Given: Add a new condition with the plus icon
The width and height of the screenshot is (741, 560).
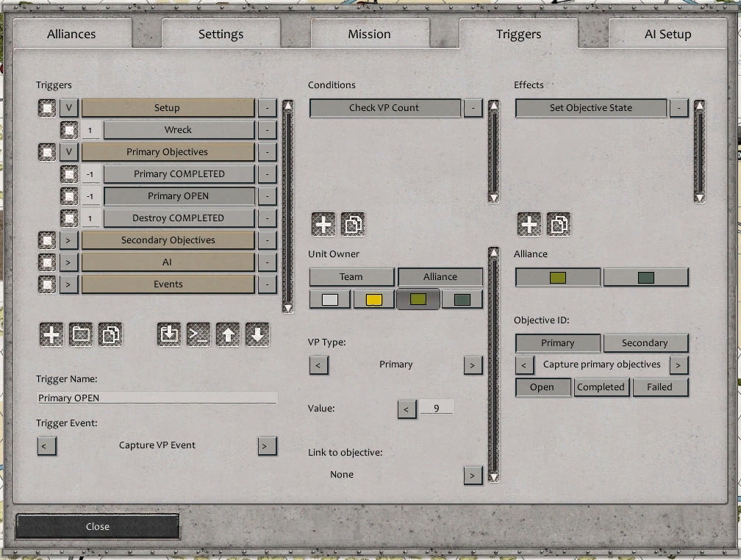Looking at the screenshot, I should click(x=322, y=224).
